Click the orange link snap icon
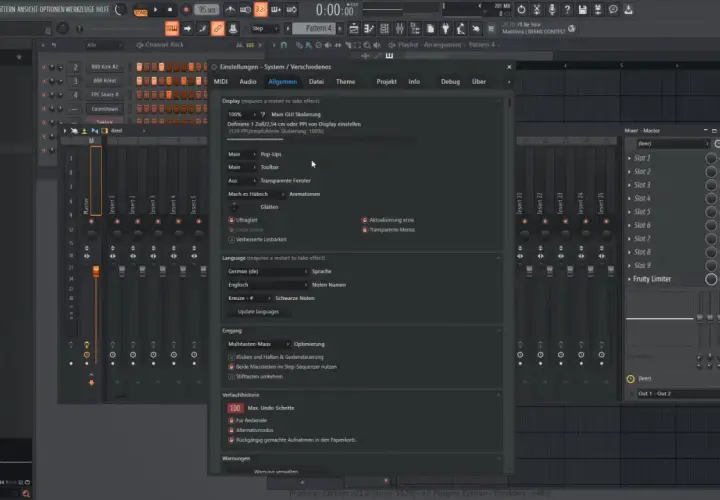The width and height of the screenshot is (720, 500). click(218, 28)
